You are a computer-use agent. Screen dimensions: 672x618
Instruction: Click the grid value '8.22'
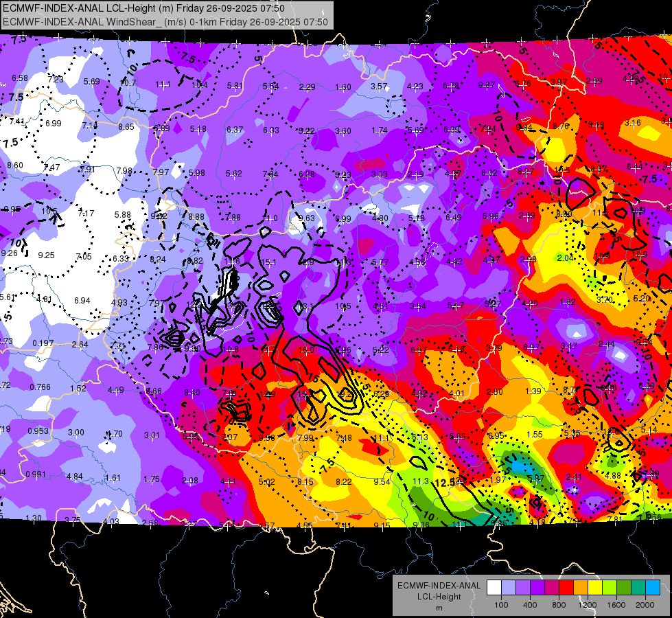pos(344,481)
